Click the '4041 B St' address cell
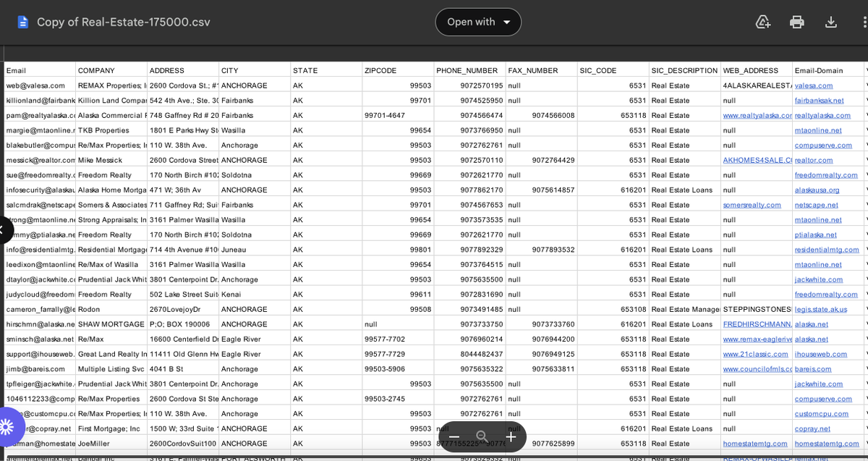Image resolution: width=868 pixels, height=461 pixels. (x=183, y=369)
